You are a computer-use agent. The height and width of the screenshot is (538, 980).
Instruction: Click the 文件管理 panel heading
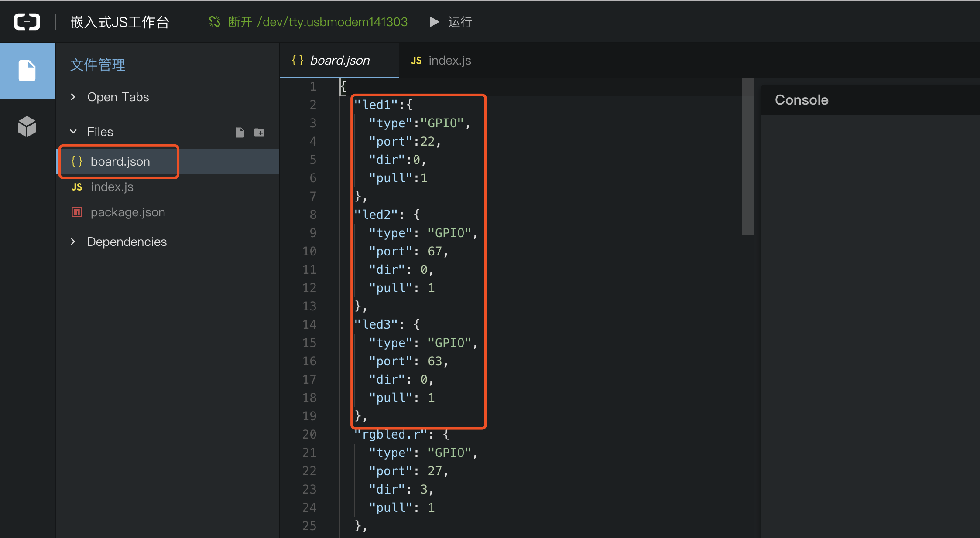[x=98, y=65]
